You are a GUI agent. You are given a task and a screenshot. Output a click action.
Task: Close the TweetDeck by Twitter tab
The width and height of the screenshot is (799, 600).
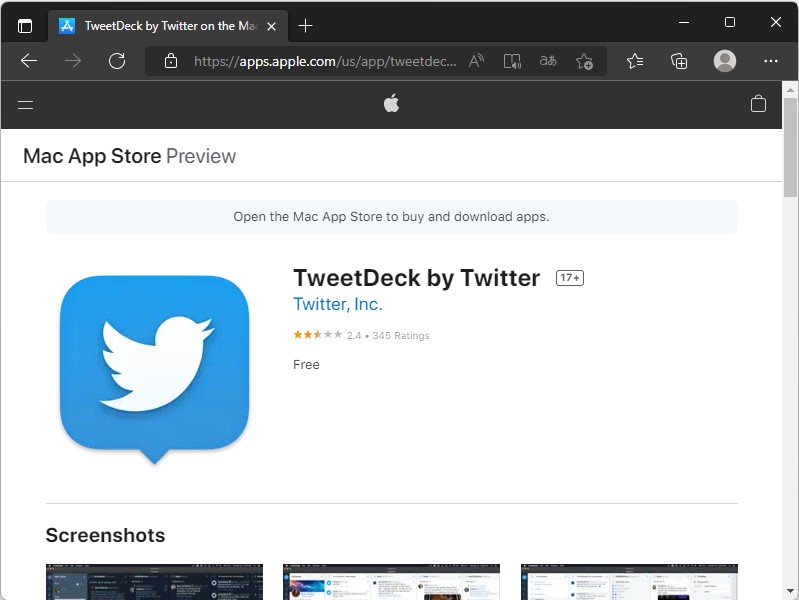point(272,26)
